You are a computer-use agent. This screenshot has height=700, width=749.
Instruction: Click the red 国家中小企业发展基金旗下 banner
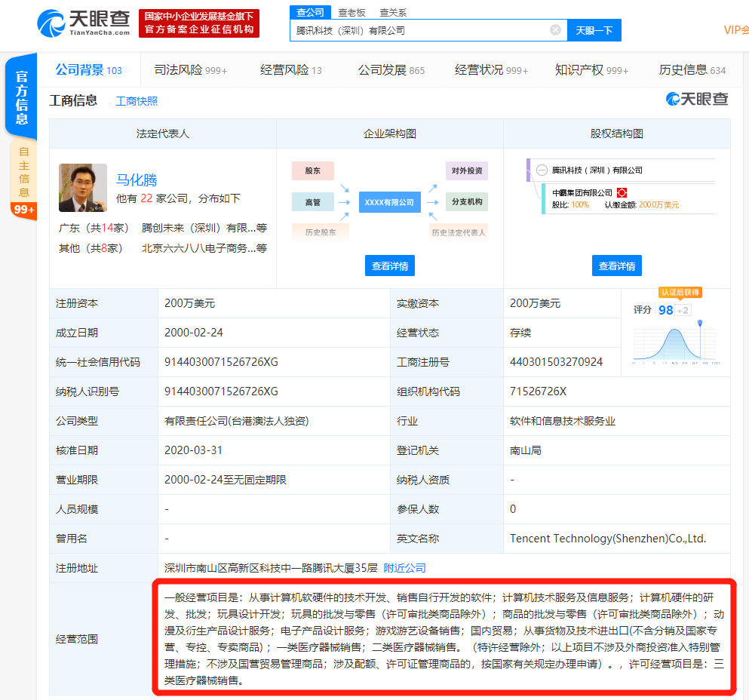[x=198, y=23]
